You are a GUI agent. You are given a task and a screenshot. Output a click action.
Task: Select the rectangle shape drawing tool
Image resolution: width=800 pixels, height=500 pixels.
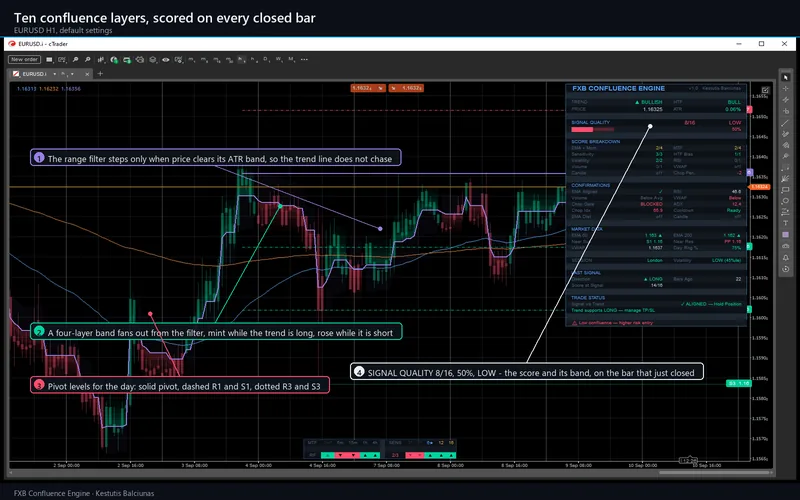click(785, 189)
